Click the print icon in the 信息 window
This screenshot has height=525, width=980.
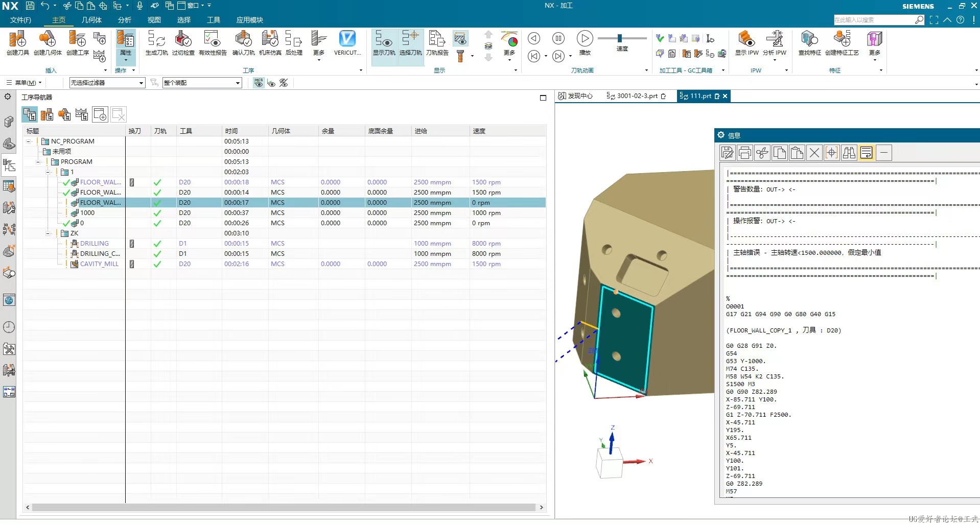click(x=745, y=153)
